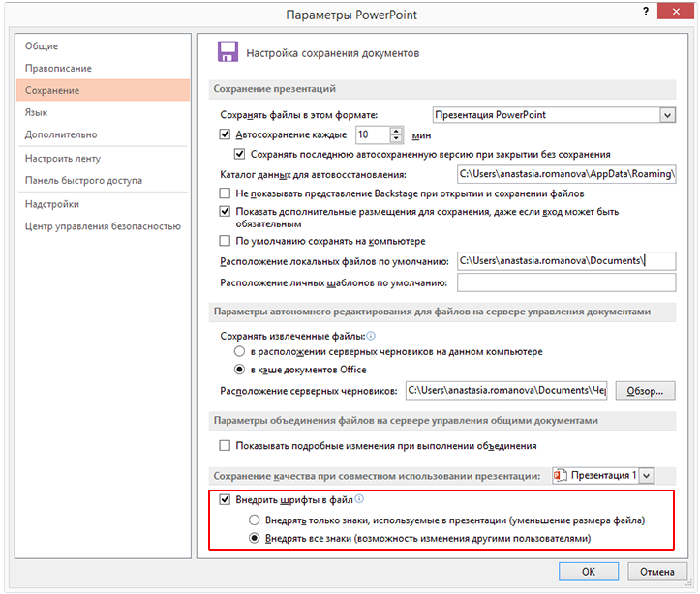700x594 pixels.
Task: Open the Презентация 1 dropdown arrow
Action: (647, 476)
